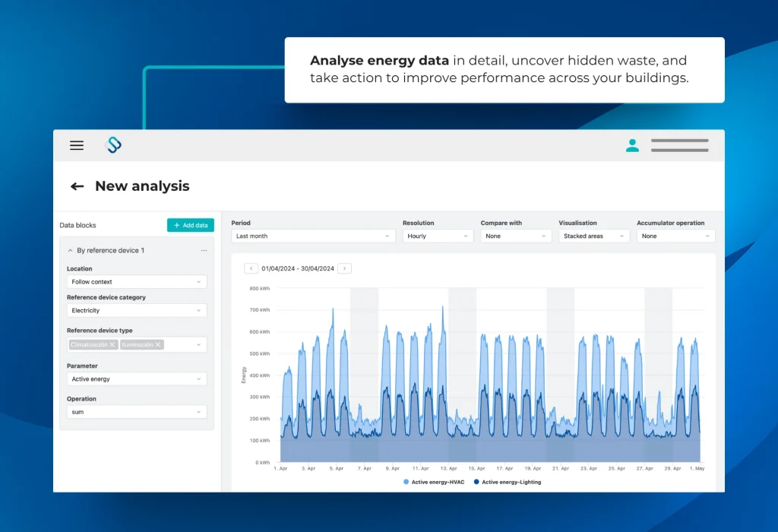This screenshot has height=532, width=778.
Task: Click the Add data button
Action: tap(191, 225)
